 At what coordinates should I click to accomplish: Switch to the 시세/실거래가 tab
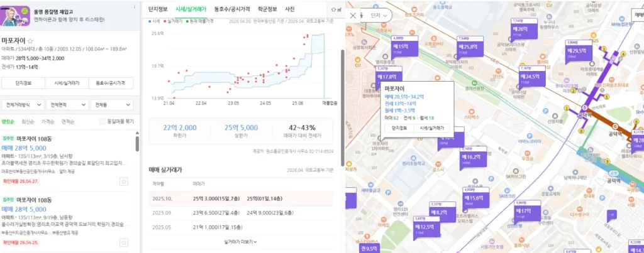coord(191,9)
